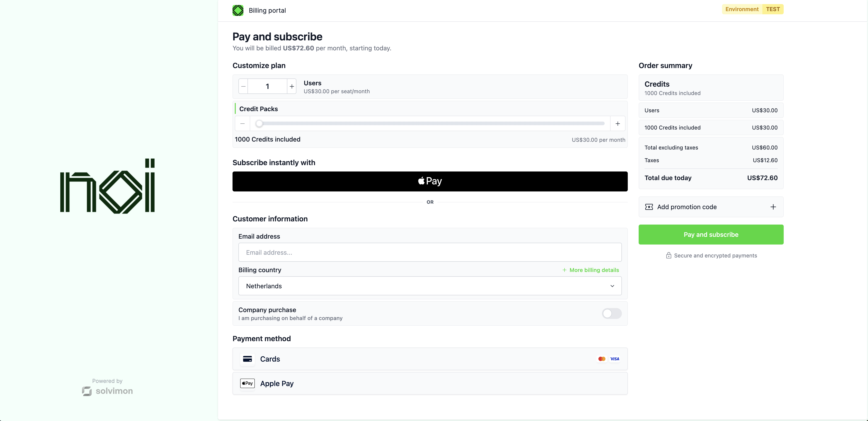
Task: Select Apple Pay as payment method
Action: (x=430, y=384)
